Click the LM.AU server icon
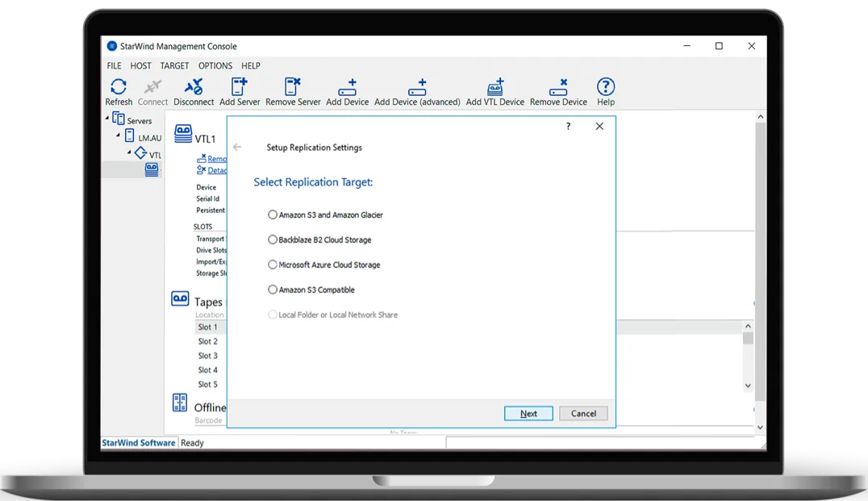The height and width of the screenshot is (501, 868). [x=129, y=136]
